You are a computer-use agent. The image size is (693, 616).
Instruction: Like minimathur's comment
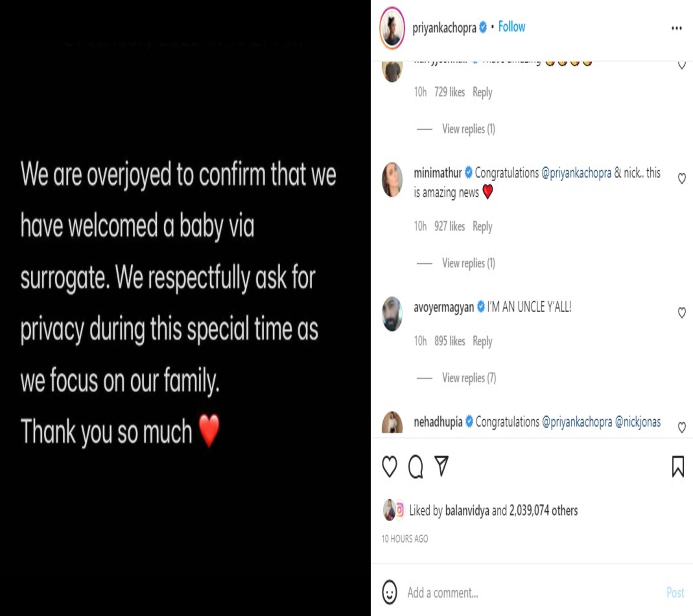click(x=681, y=178)
